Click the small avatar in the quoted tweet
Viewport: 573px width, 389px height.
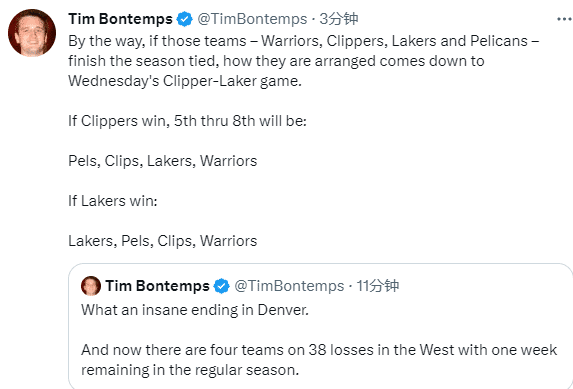click(91, 286)
